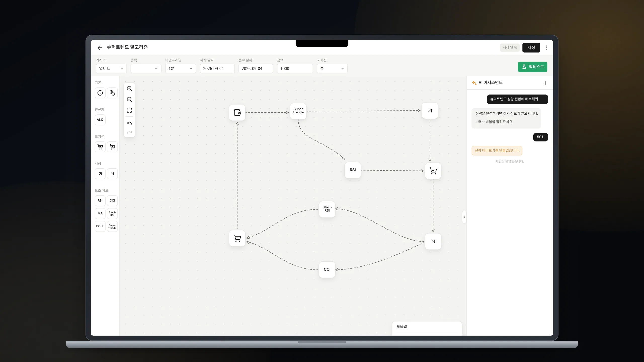Open the 거래소 dropdown showing 업비트

(x=111, y=69)
